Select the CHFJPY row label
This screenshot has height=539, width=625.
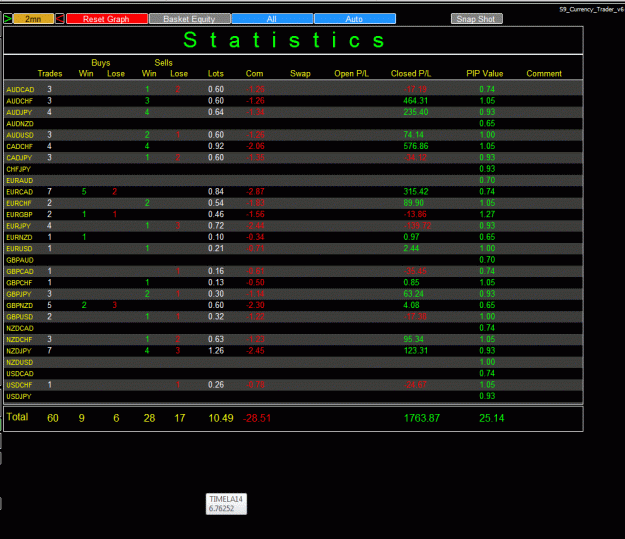[x=19, y=169]
